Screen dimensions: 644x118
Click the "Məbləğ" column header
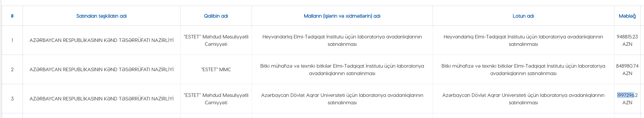tap(627, 16)
